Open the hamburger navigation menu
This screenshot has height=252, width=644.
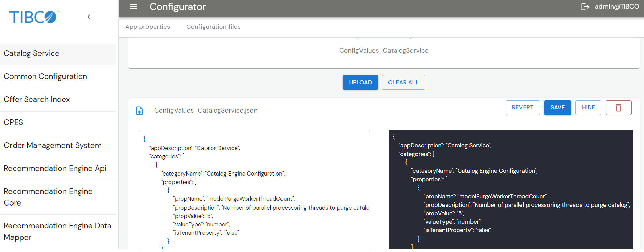click(133, 7)
